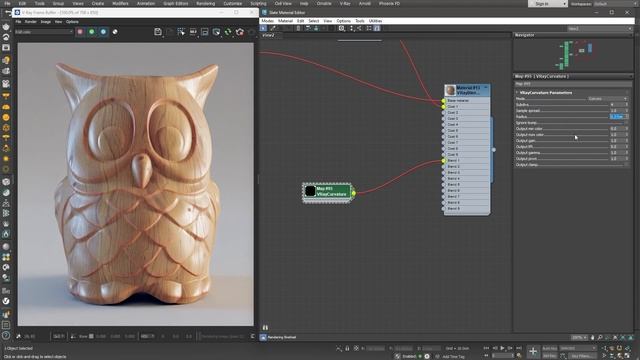Click the Material #13 node preview thumbnail
640x360 pixels.
click(450, 90)
